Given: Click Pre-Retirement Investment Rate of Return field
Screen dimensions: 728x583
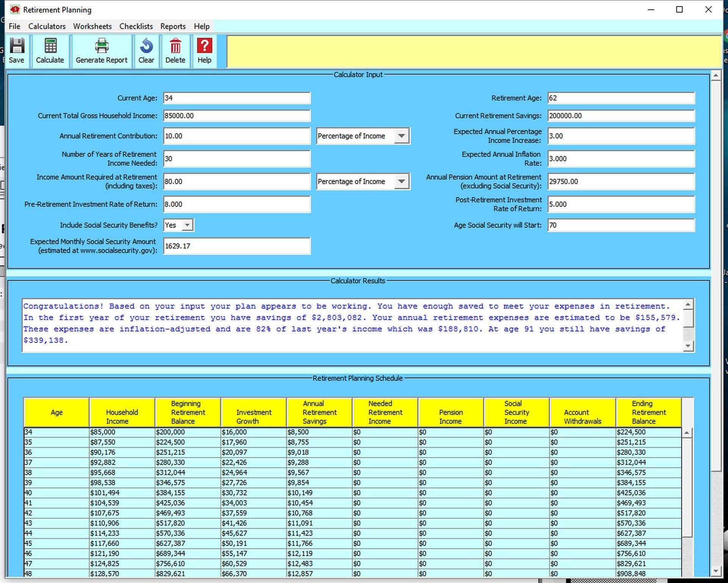Looking at the screenshot, I should pos(237,204).
